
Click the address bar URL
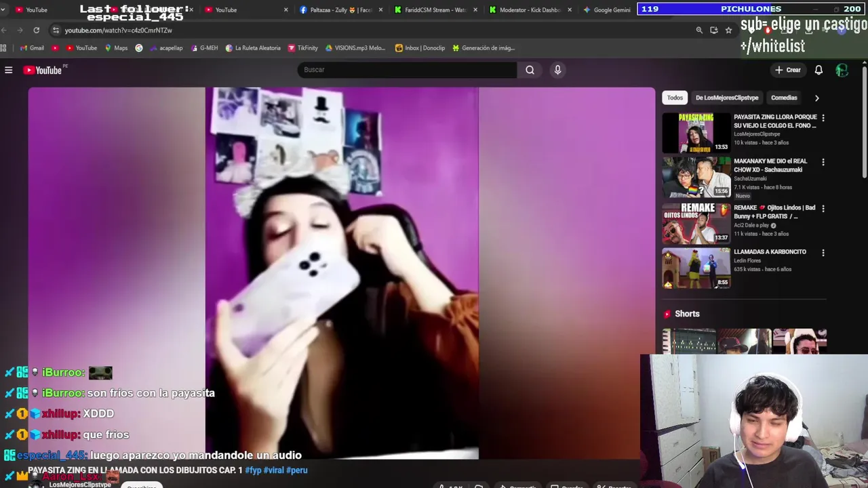tap(118, 30)
